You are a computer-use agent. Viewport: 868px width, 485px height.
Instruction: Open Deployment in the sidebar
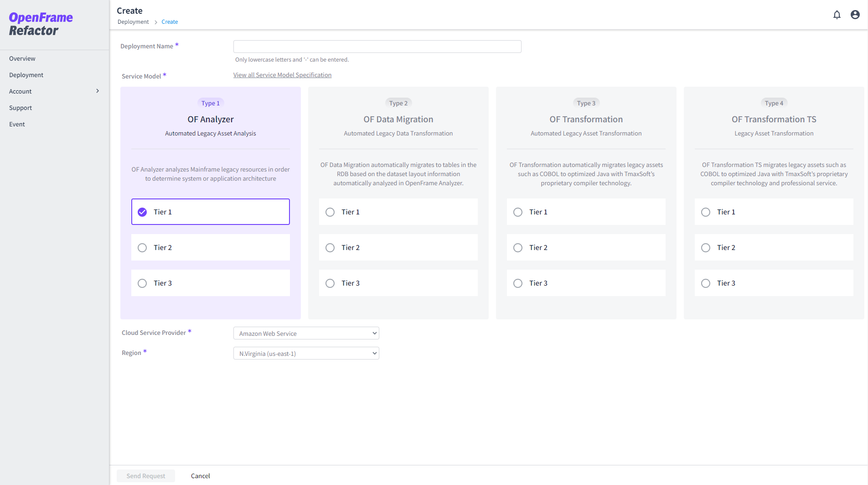click(x=26, y=75)
